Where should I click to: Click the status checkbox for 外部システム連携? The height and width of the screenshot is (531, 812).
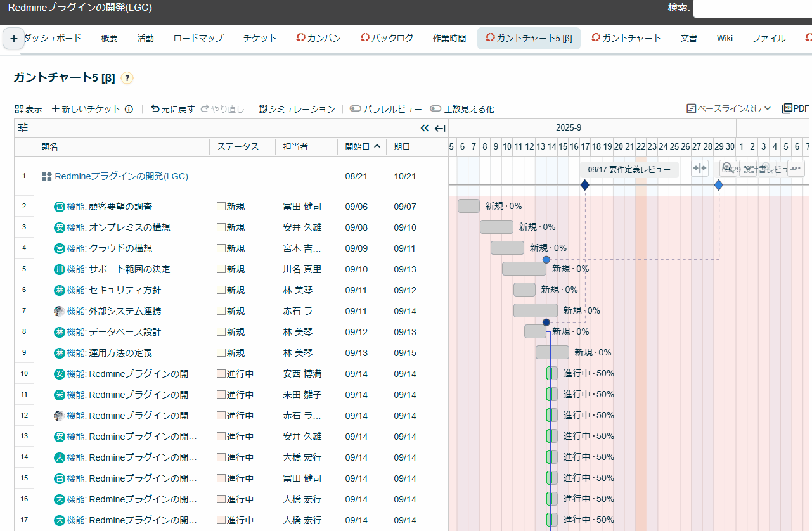pos(221,311)
